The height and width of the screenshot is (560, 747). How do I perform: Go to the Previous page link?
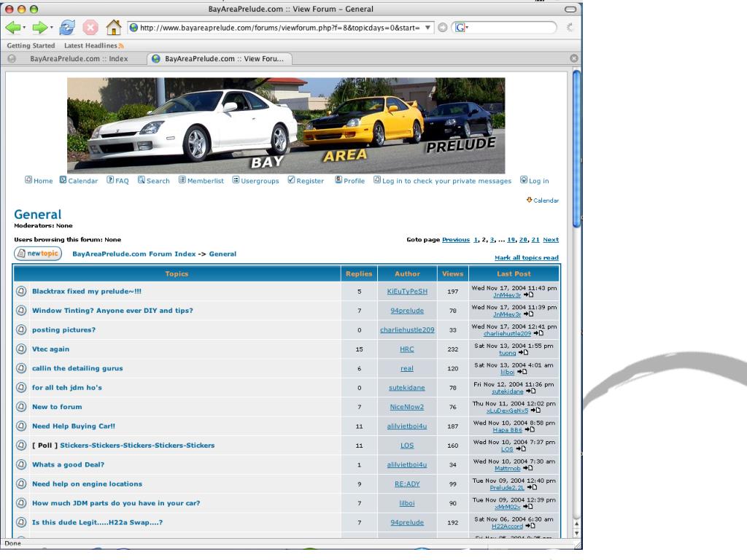[x=456, y=239]
